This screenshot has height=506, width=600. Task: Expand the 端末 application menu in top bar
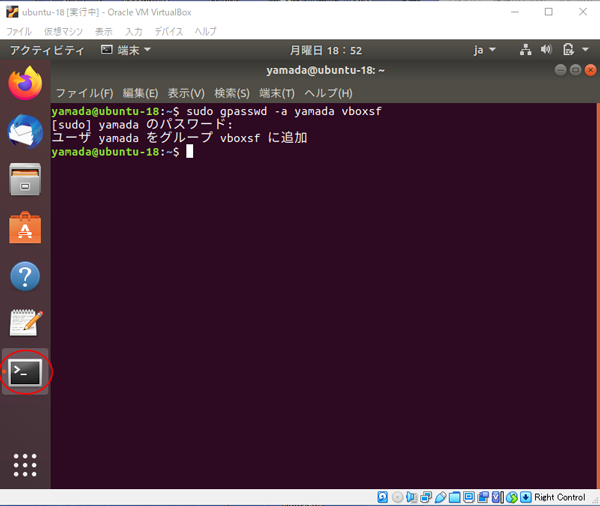pyautogui.click(x=126, y=50)
